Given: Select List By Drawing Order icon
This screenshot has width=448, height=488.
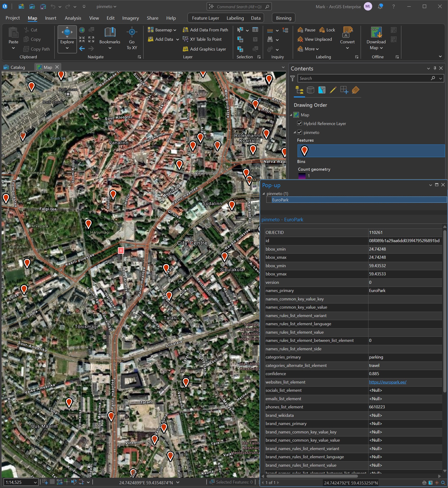Looking at the screenshot, I should point(299,90).
